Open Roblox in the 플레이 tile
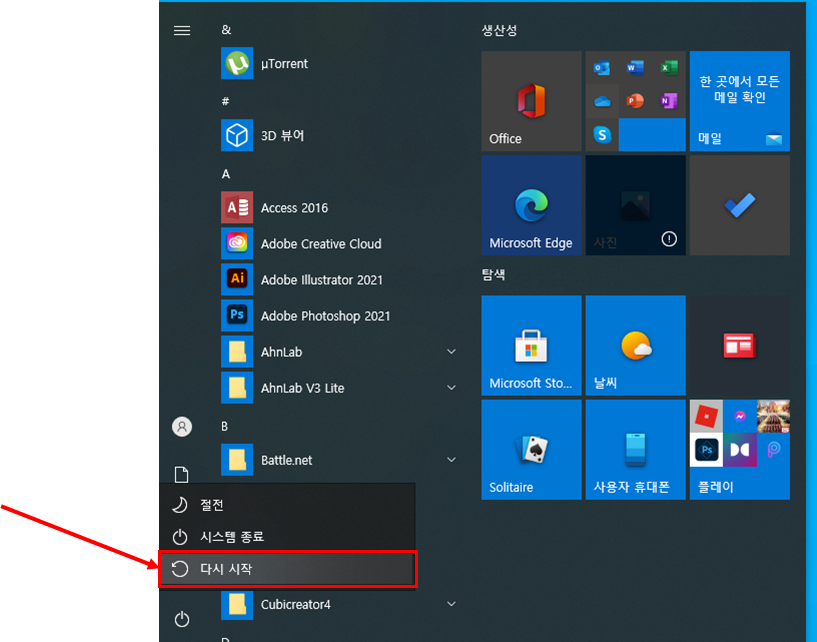The width and height of the screenshot is (817, 642). (x=706, y=416)
